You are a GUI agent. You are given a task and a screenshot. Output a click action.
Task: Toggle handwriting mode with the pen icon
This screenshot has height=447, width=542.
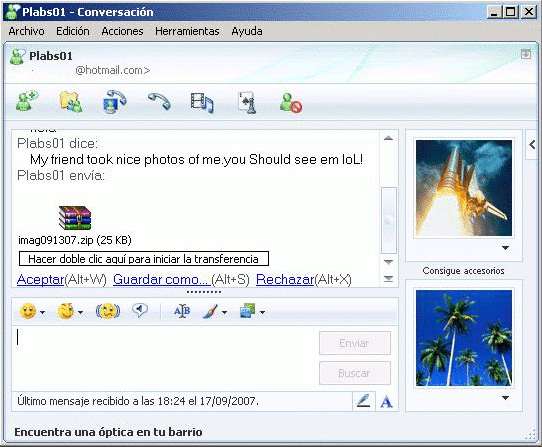363,401
